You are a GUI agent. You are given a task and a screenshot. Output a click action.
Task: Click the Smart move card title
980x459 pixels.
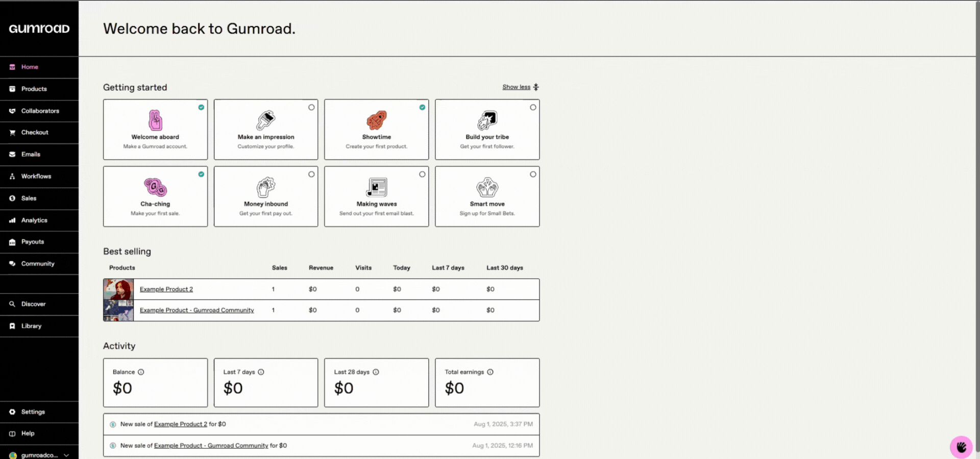click(487, 204)
